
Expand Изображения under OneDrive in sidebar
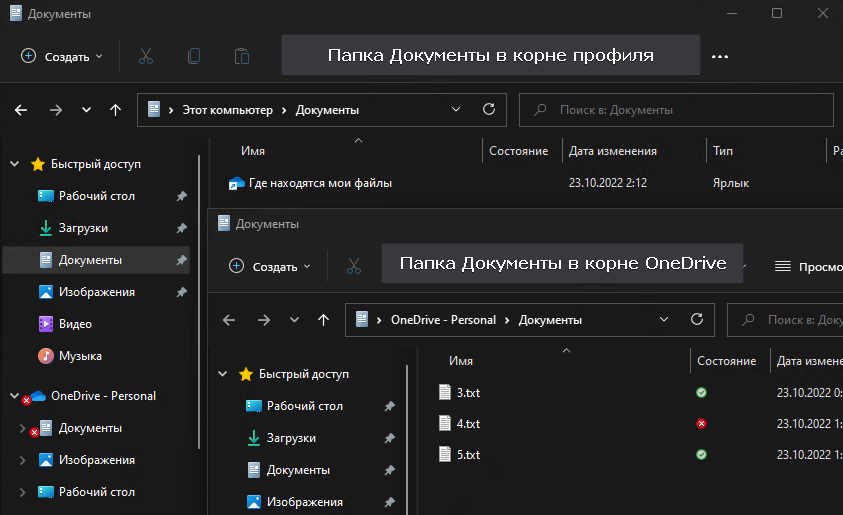pyautogui.click(x=23, y=460)
